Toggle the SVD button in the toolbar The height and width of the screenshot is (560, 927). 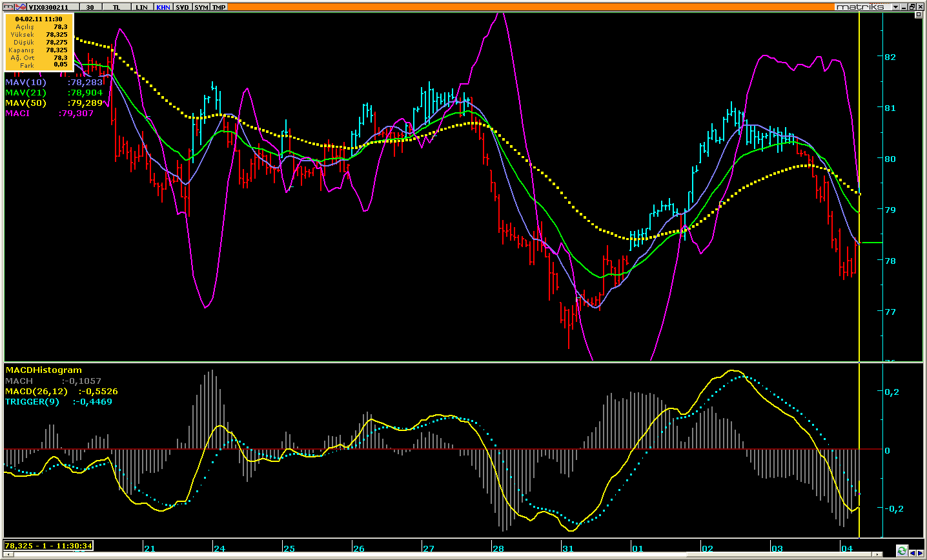[182, 6]
